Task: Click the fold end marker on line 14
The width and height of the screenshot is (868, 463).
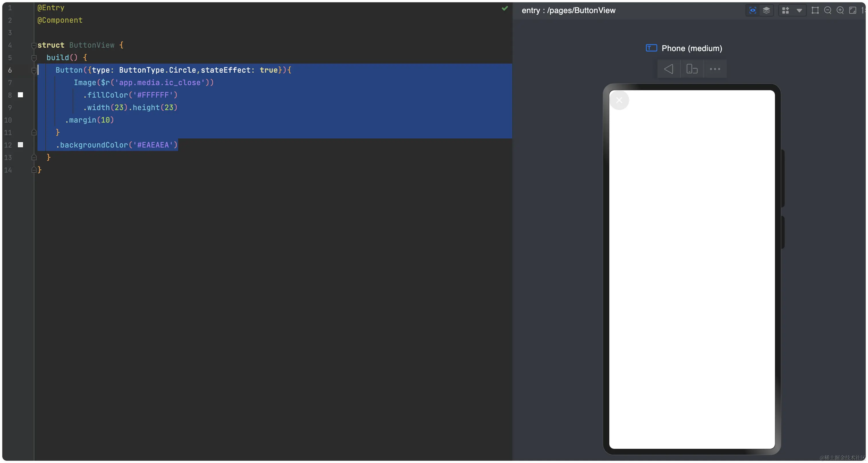Action: (34, 170)
